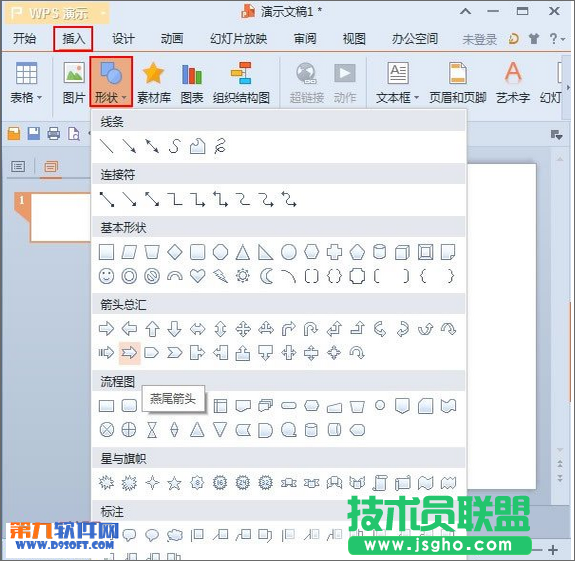Collapse the ribbon with the caret
This screenshot has height=561, width=575.
465,11
